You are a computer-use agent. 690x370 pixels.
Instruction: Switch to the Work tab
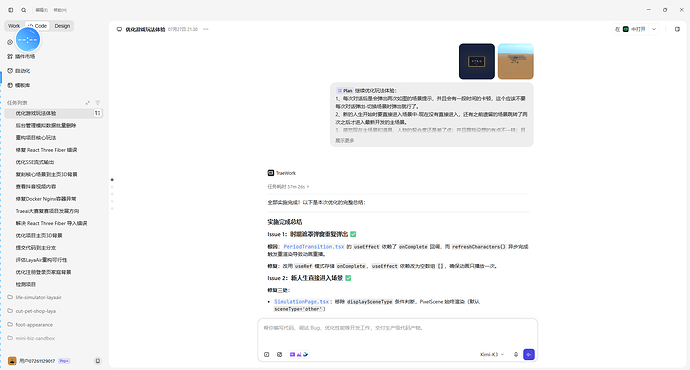pos(14,26)
